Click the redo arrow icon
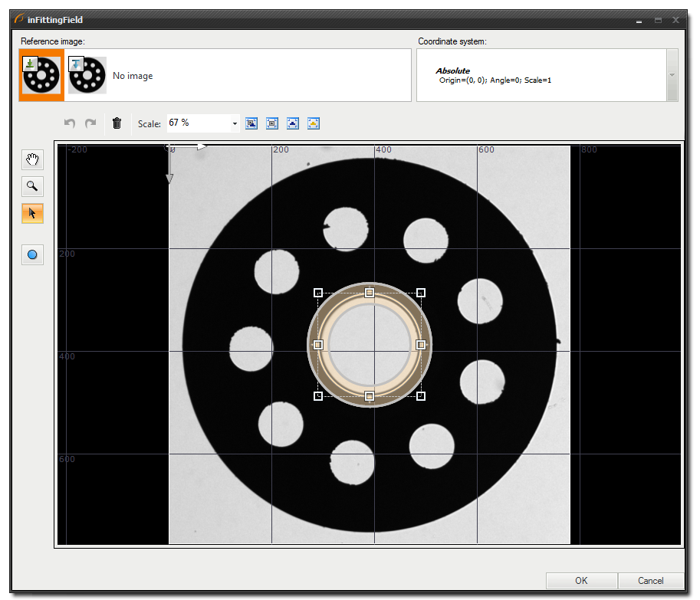The height and width of the screenshot is (600, 700). coord(90,123)
